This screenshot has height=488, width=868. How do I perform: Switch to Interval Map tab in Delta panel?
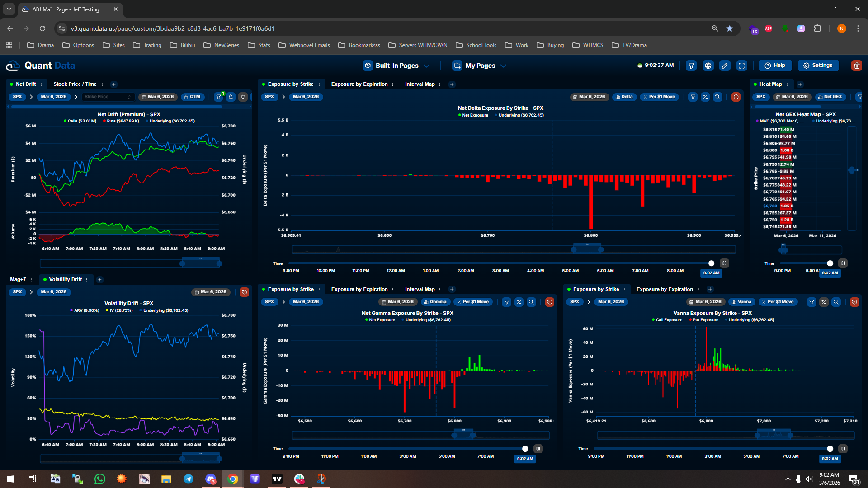pyautogui.click(x=420, y=84)
